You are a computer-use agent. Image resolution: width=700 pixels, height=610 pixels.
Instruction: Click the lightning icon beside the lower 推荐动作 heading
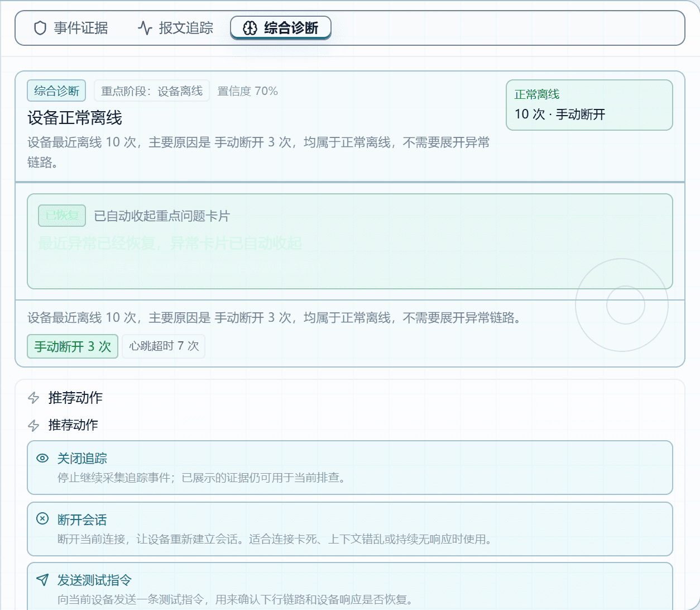tap(33, 425)
